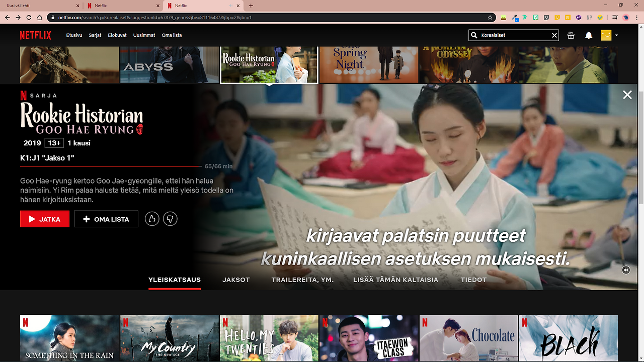This screenshot has height=362, width=644.
Task: Expand the profile menu caret
Action: [616, 35]
